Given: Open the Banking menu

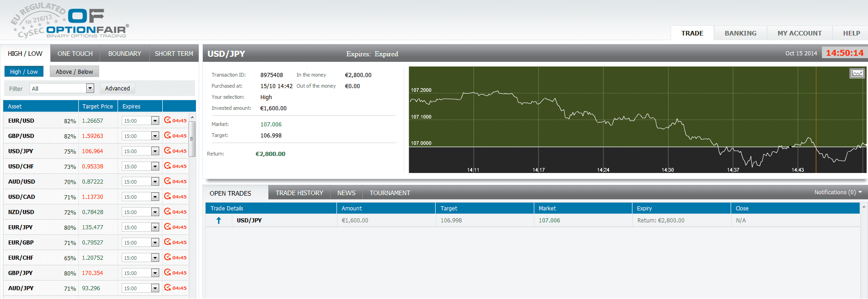Looking at the screenshot, I should [x=740, y=33].
